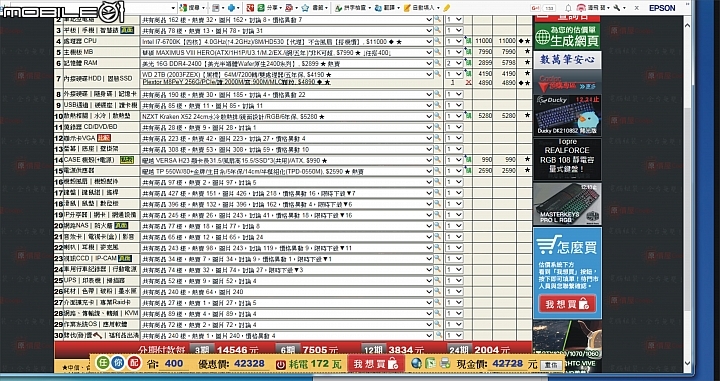The width and height of the screenshot is (720, 381).
Task: Open the 作業系統OS product dropdown
Action: click(287, 325)
